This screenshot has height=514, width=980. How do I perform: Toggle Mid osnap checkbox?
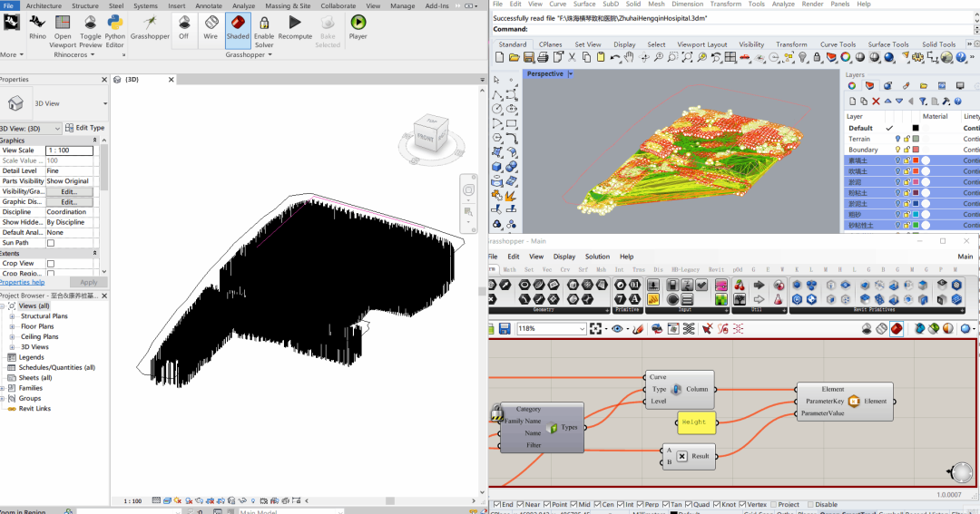click(x=573, y=505)
